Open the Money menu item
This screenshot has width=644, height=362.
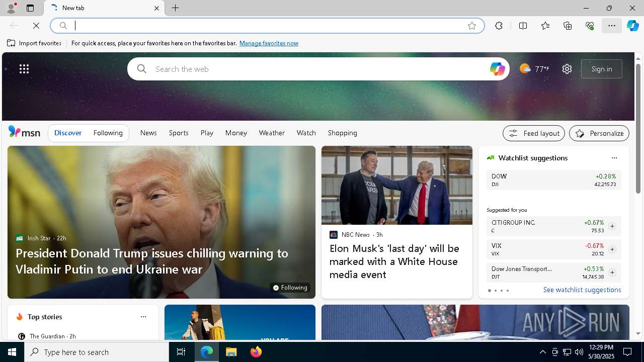[236, 133]
